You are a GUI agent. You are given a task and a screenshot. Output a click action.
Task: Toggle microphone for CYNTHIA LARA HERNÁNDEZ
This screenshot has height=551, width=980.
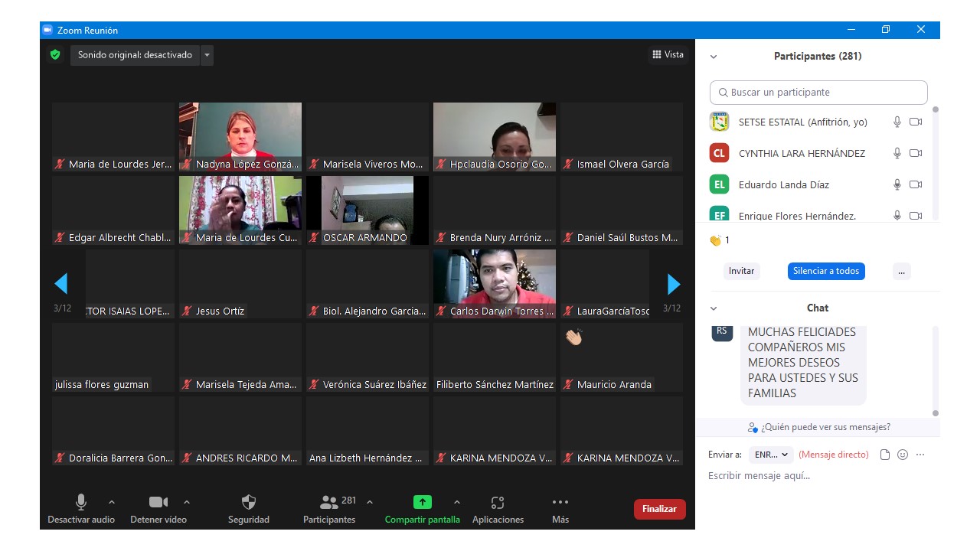click(x=897, y=153)
